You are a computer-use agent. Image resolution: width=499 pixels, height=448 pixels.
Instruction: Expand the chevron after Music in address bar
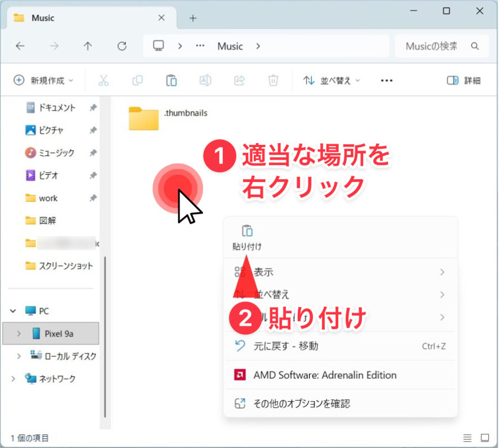click(258, 46)
